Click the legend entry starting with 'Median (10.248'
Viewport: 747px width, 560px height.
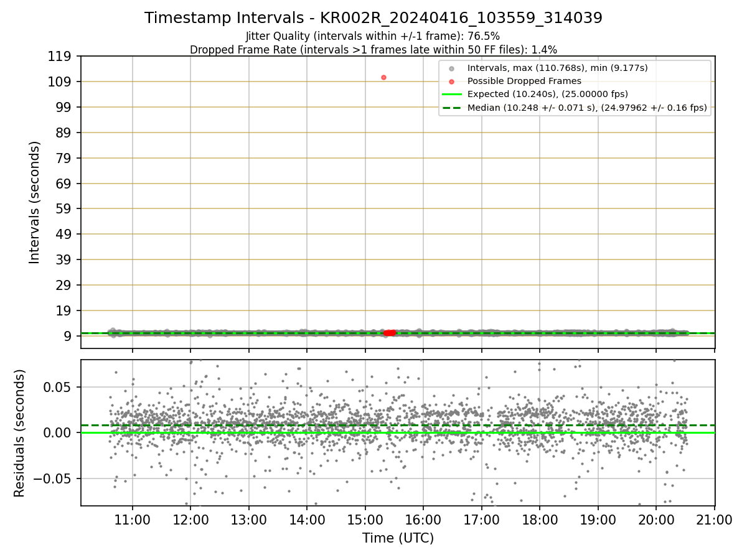pos(587,108)
